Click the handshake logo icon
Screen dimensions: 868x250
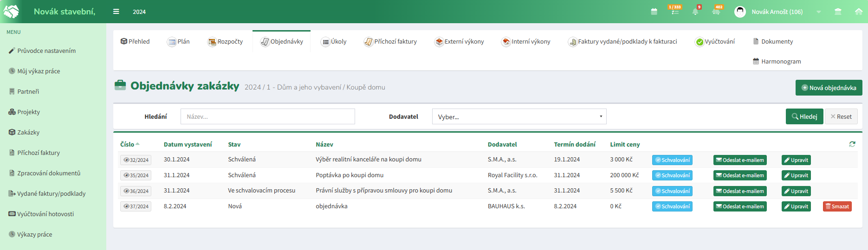[11, 11]
